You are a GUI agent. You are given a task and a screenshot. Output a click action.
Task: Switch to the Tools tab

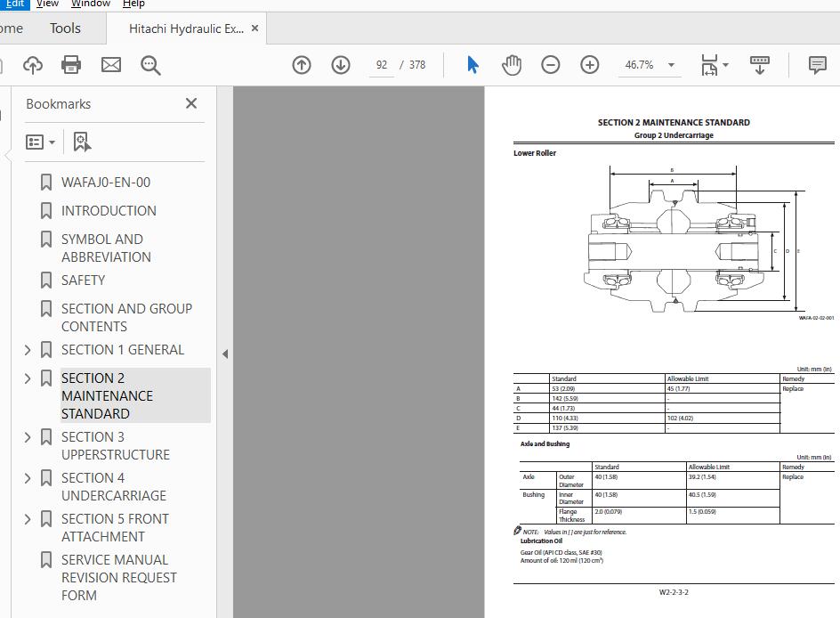coord(65,28)
